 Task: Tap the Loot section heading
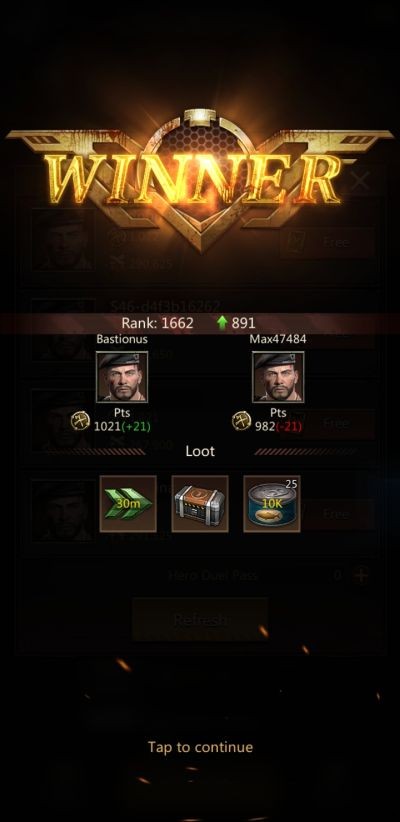200,451
